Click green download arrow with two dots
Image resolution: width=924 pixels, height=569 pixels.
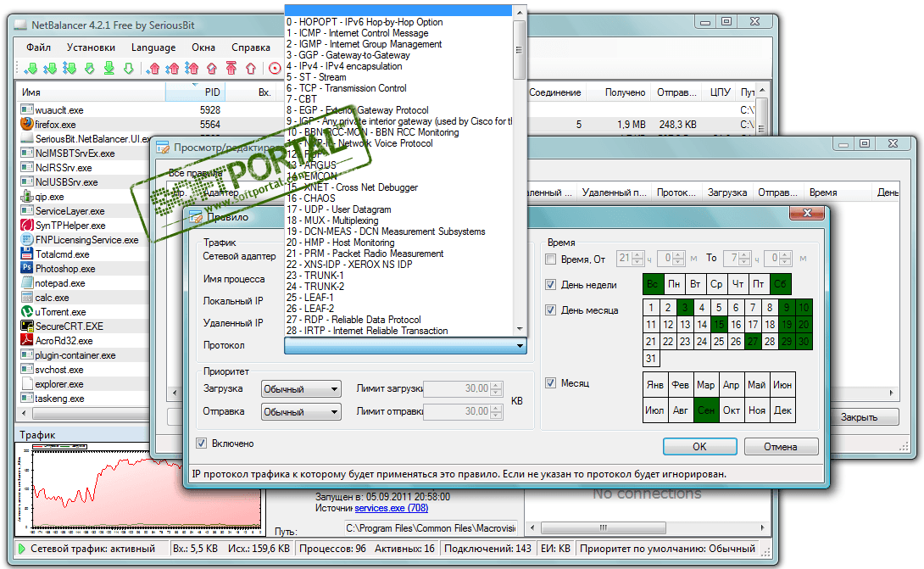click(x=50, y=69)
